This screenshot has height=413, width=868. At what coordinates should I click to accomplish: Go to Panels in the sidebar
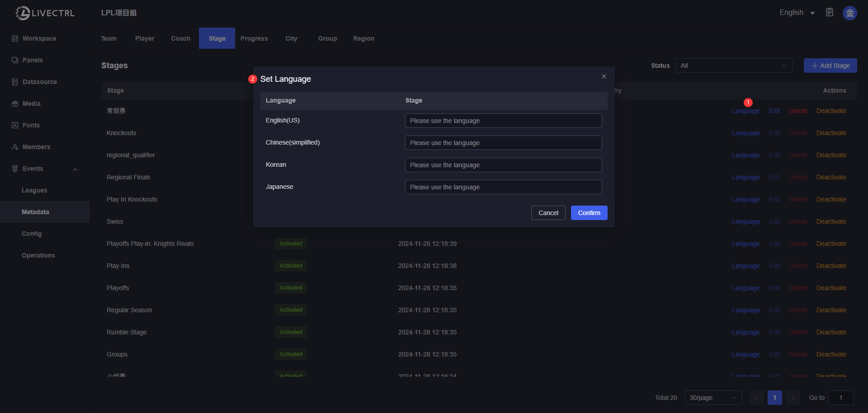[33, 61]
